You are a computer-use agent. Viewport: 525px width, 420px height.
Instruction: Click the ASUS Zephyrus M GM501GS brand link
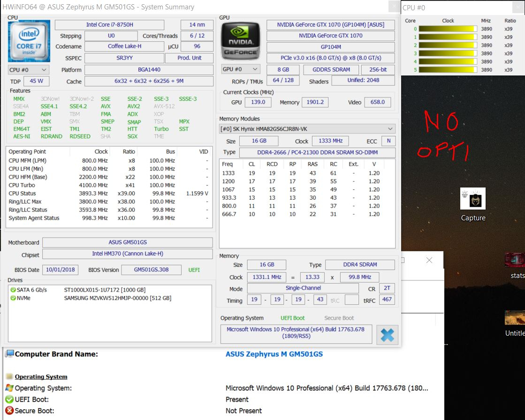pos(274,354)
